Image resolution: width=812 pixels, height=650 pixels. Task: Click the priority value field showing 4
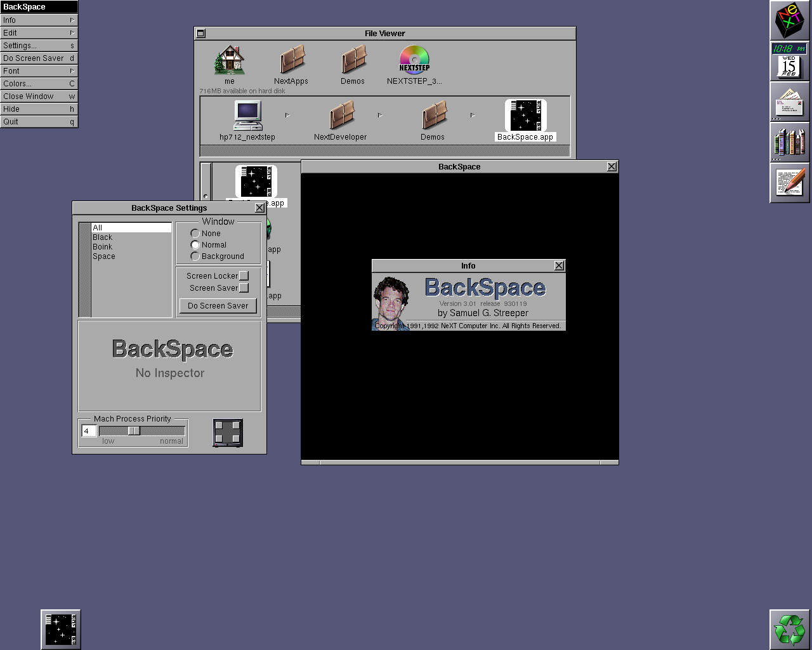[x=89, y=431]
